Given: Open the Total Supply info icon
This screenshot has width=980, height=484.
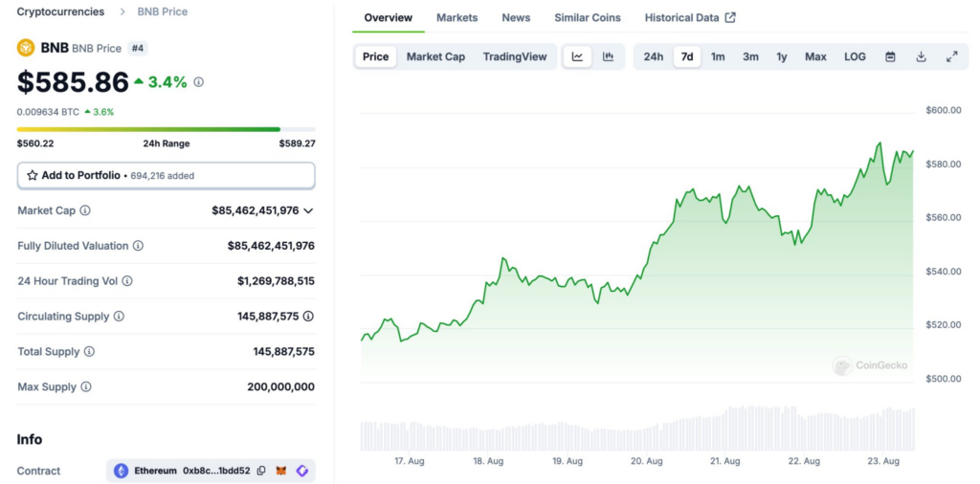Looking at the screenshot, I should coord(89,352).
